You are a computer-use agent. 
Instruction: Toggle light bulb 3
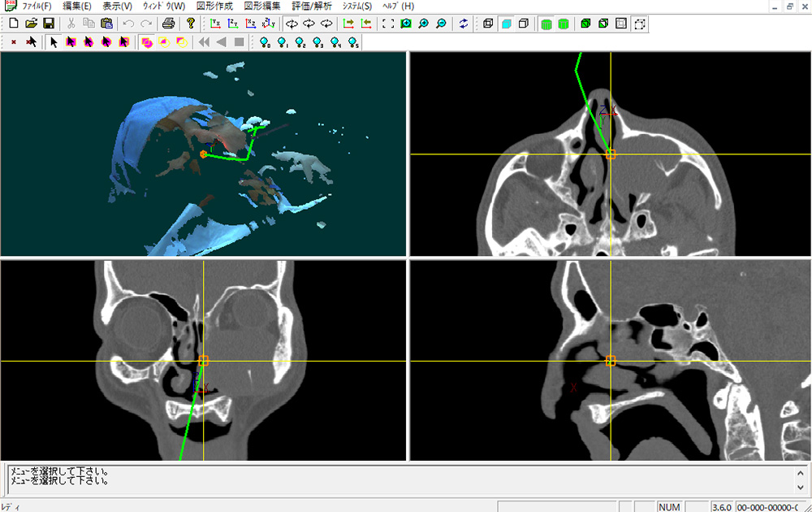point(317,42)
